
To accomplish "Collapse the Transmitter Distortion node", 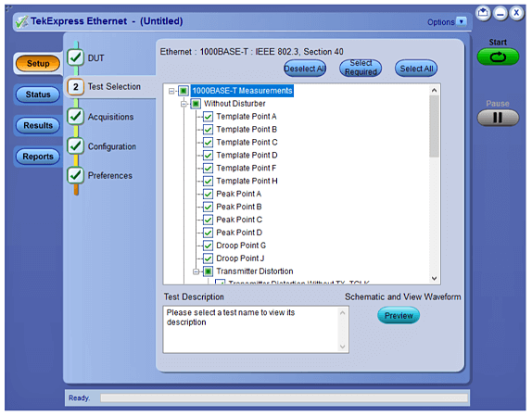I will 196,271.
